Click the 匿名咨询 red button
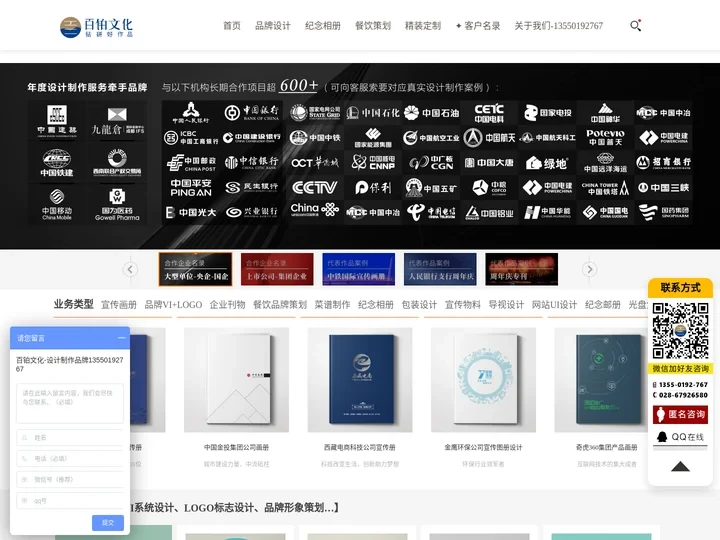 (680, 414)
